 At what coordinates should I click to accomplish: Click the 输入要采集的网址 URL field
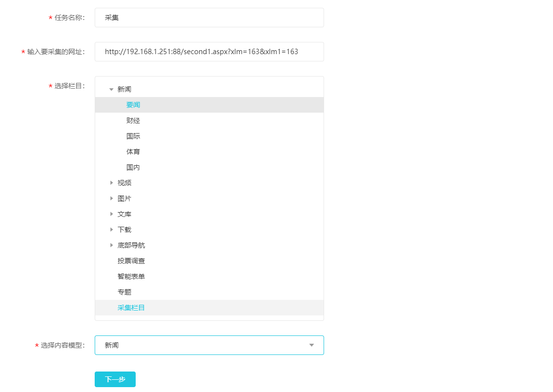pyautogui.click(x=209, y=52)
